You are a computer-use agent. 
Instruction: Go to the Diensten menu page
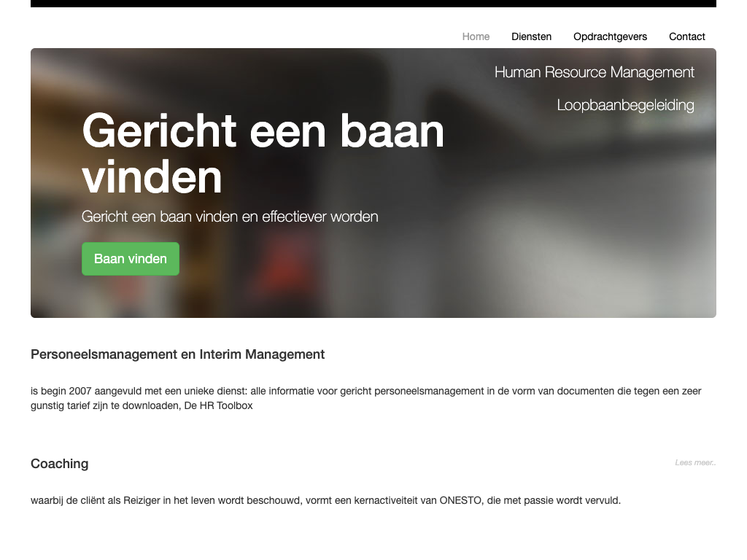pos(531,36)
